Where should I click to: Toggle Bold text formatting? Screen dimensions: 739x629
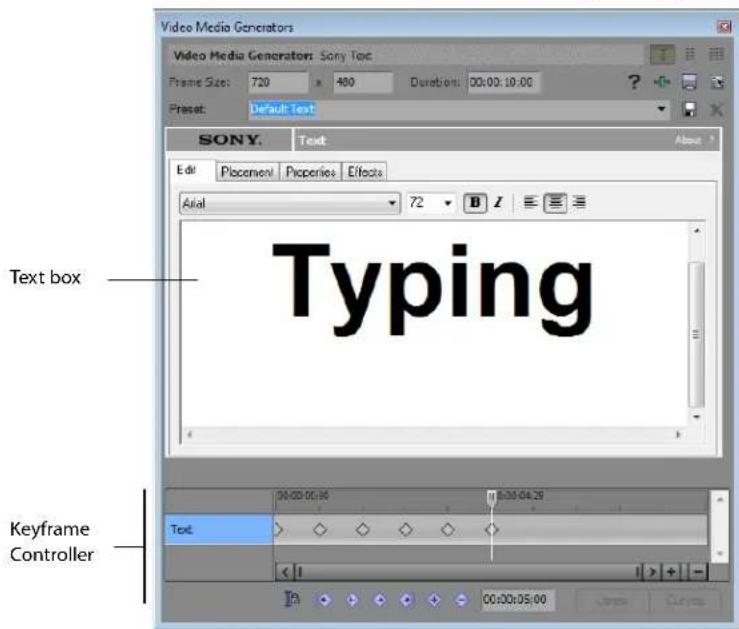coord(475,203)
